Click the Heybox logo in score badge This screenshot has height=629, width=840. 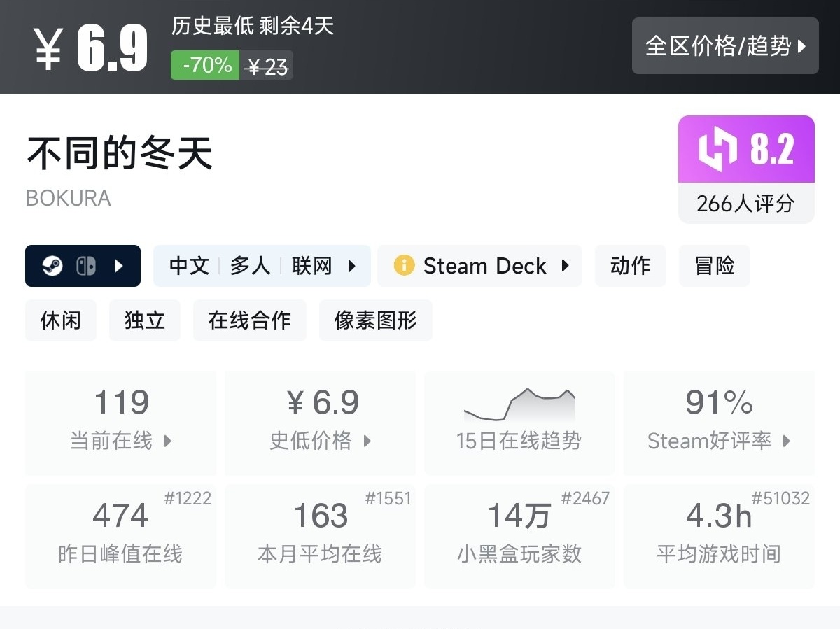click(718, 150)
